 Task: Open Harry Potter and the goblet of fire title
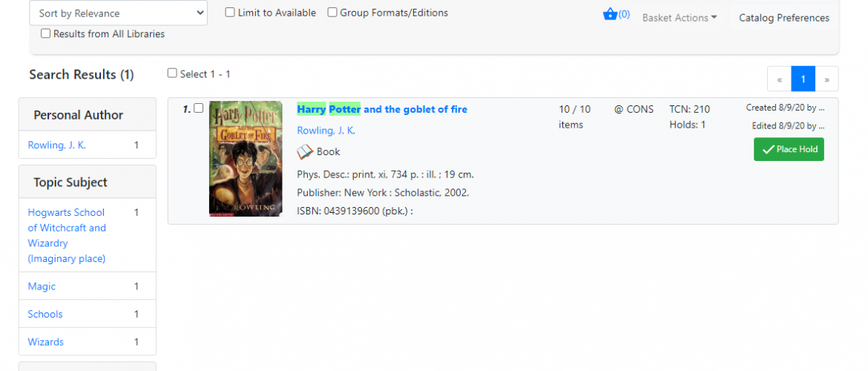tap(382, 110)
